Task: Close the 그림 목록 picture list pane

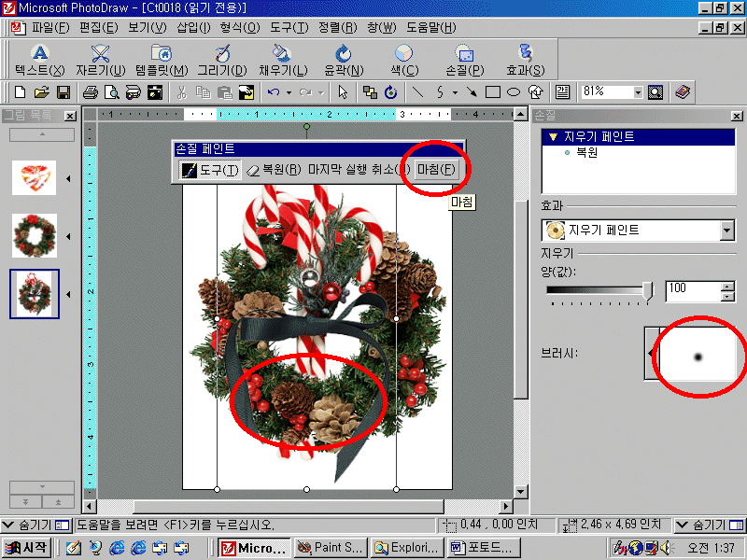Action: (70, 116)
